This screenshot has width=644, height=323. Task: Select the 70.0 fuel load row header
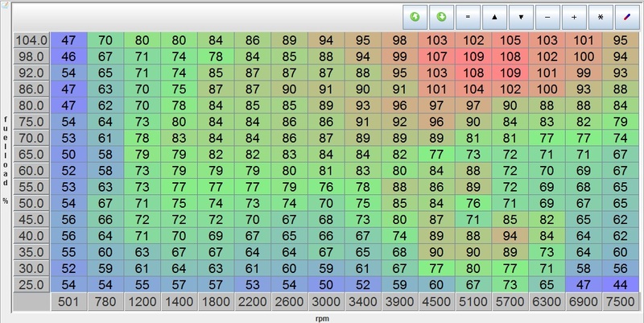pos(31,138)
